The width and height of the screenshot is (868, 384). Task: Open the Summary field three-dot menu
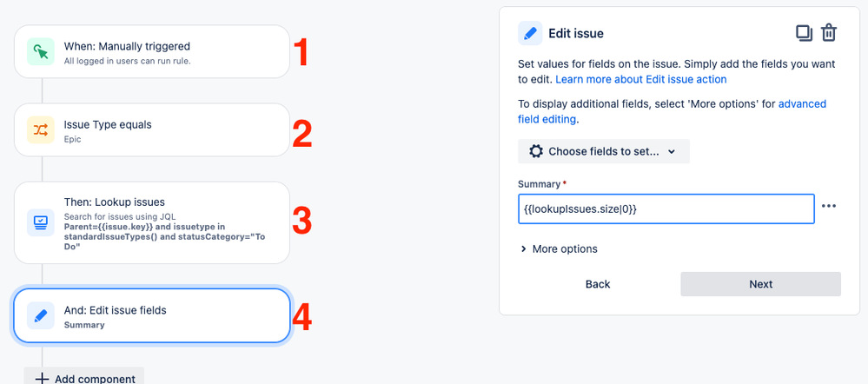click(829, 206)
